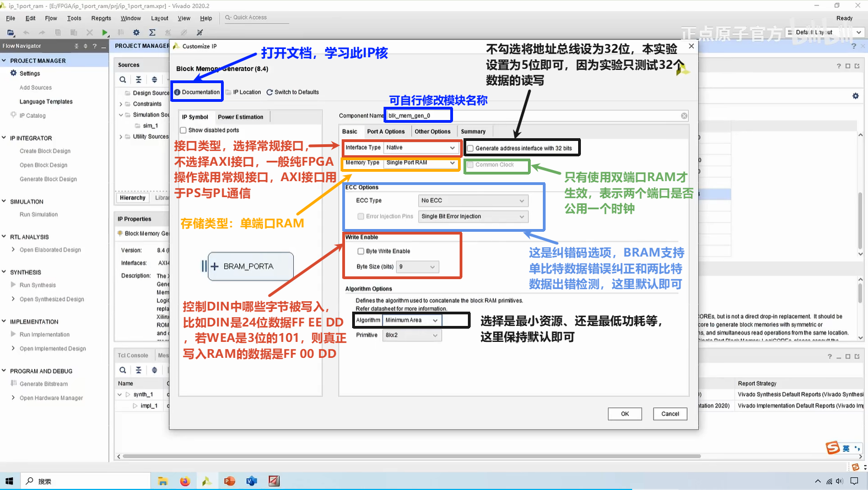Screen dimensions: 868x490
Task: Click the IP Location folder icon
Action: (228, 92)
